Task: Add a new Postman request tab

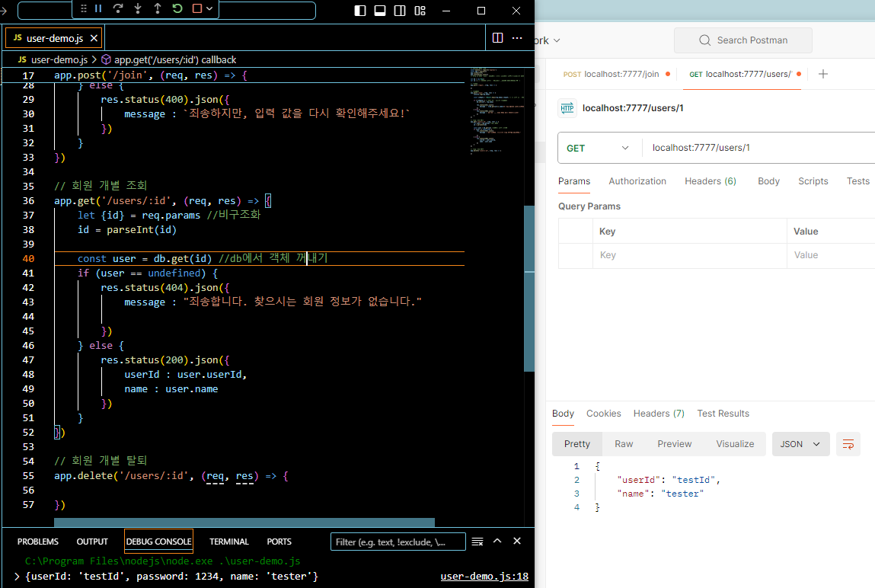Action: point(823,74)
